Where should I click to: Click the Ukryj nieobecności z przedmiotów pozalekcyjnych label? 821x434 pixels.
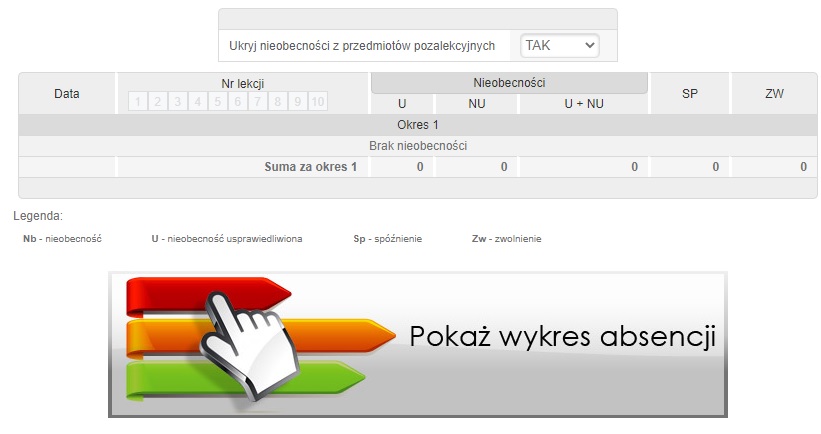[x=362, y=46]
